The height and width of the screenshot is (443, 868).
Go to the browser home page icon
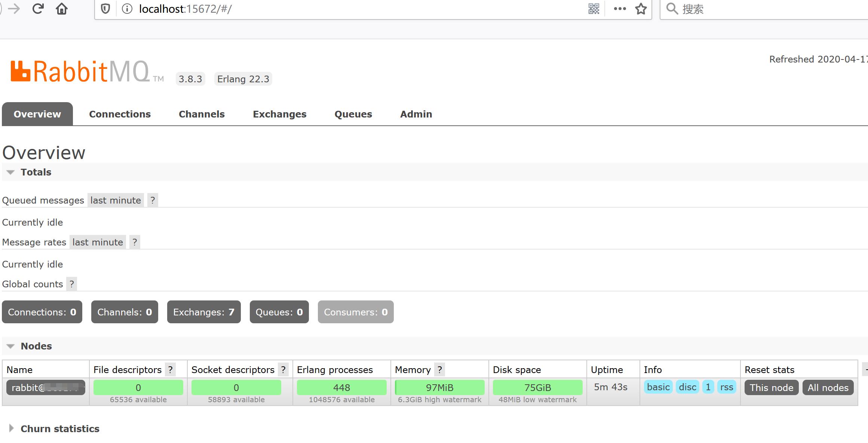(62, 9)
